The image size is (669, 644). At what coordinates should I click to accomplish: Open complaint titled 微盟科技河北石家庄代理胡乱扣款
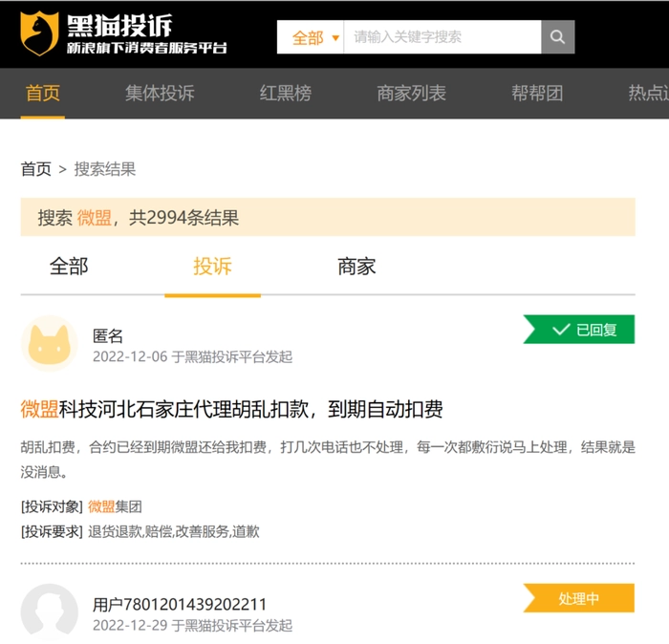[231, 410]
